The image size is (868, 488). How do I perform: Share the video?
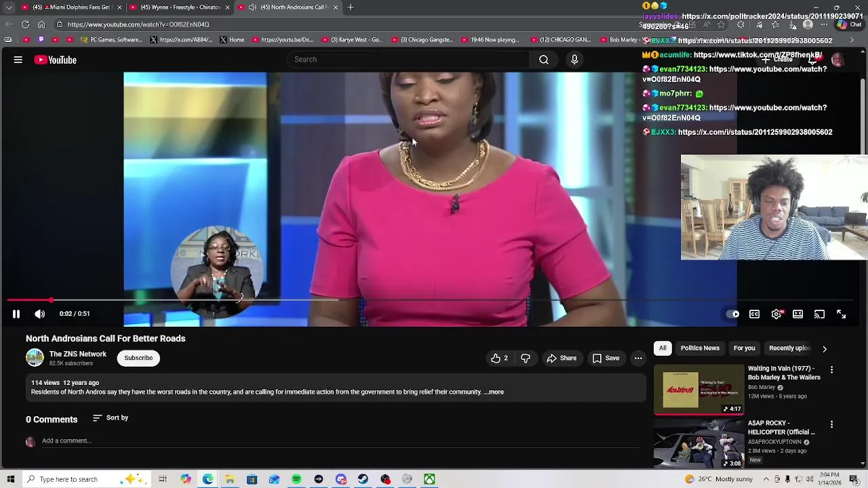point(561,358)
